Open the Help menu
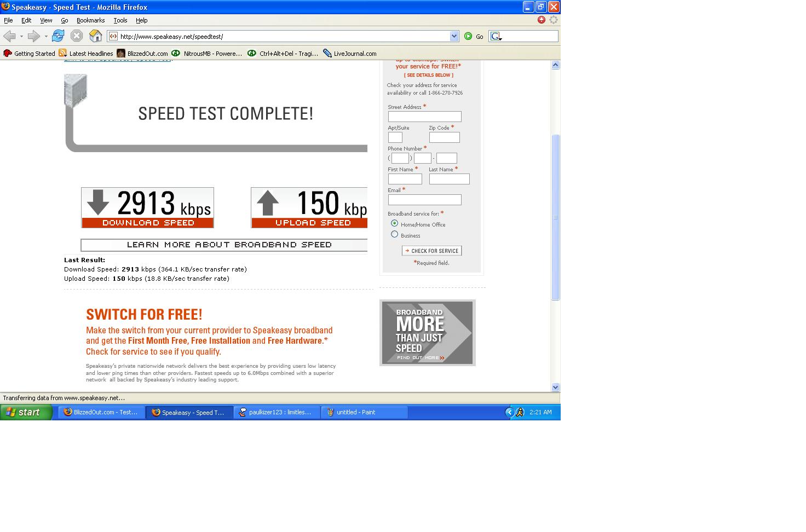The height and width of the screenshot is (532, 806). pyautogui.click(x=142, y=20)
